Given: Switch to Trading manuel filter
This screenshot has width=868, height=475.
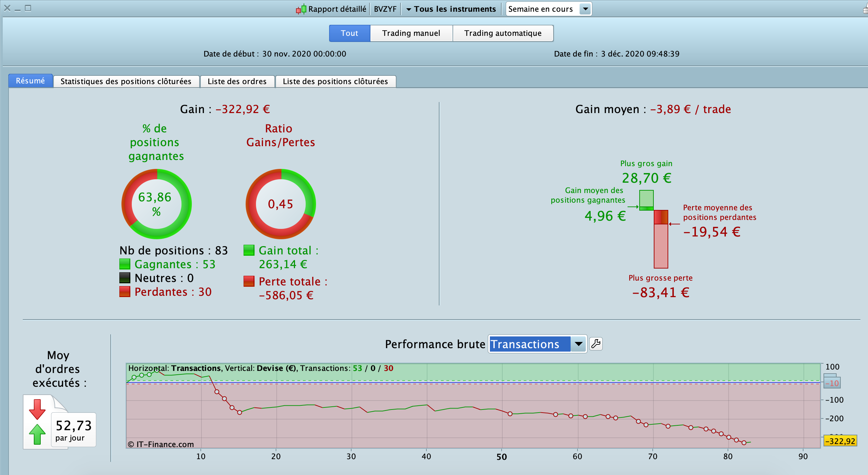Looking at the screenshot, I should (x=411, y=33).
